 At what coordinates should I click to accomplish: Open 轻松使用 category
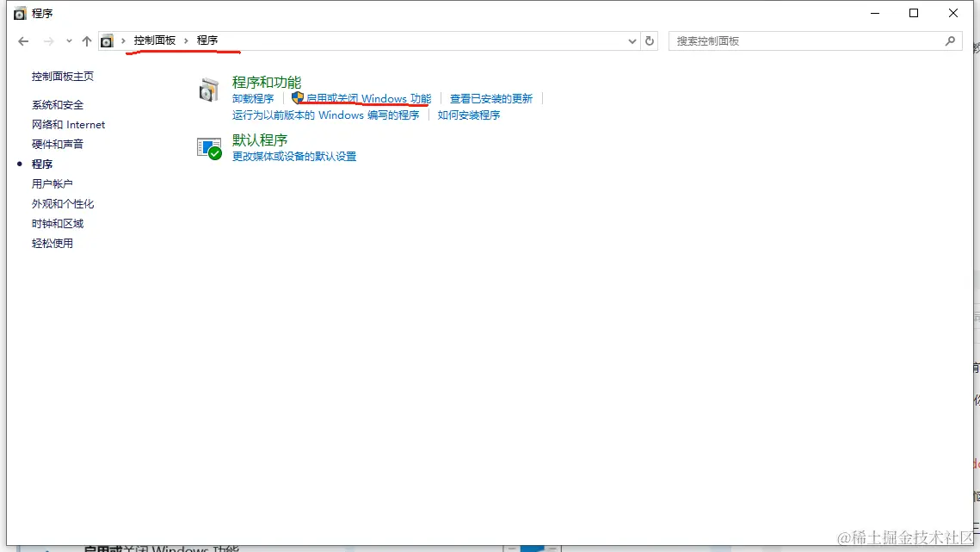pyautogui.click(x=52, y=244)
